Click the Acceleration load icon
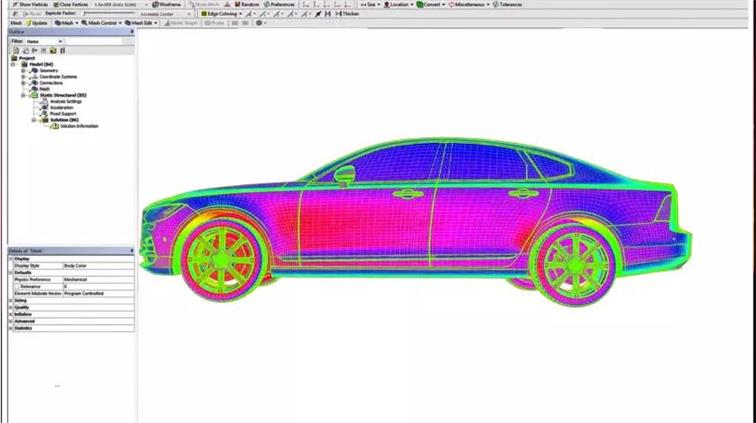 [43, 108]
